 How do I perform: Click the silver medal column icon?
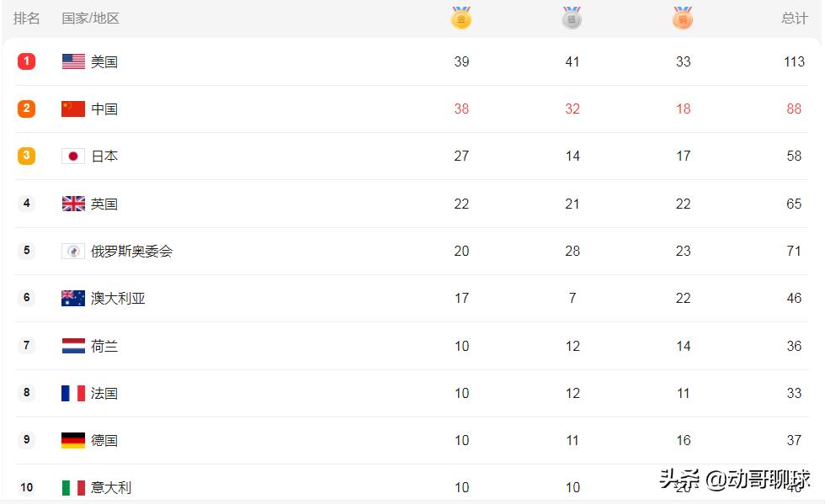(x=572, y=18)
